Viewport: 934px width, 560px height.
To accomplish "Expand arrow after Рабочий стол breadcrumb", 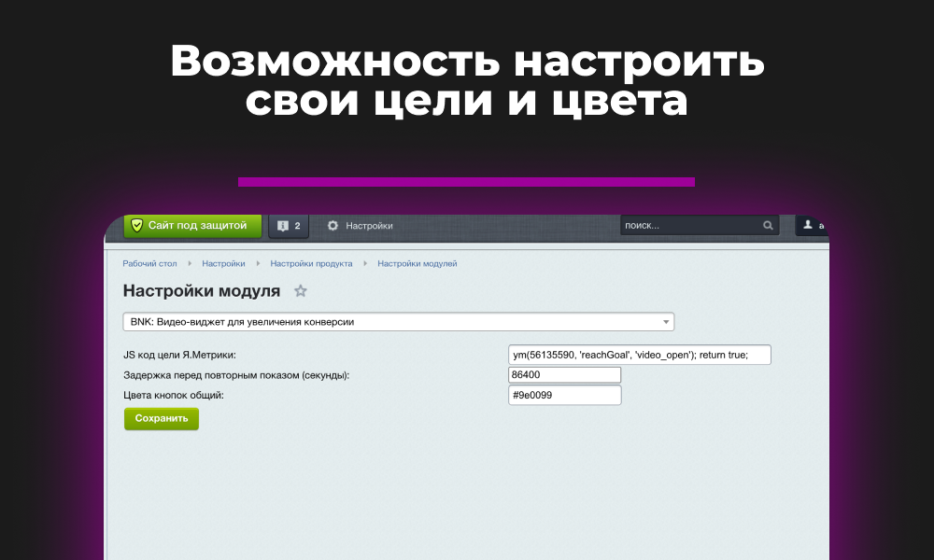I will click(190, 264).
